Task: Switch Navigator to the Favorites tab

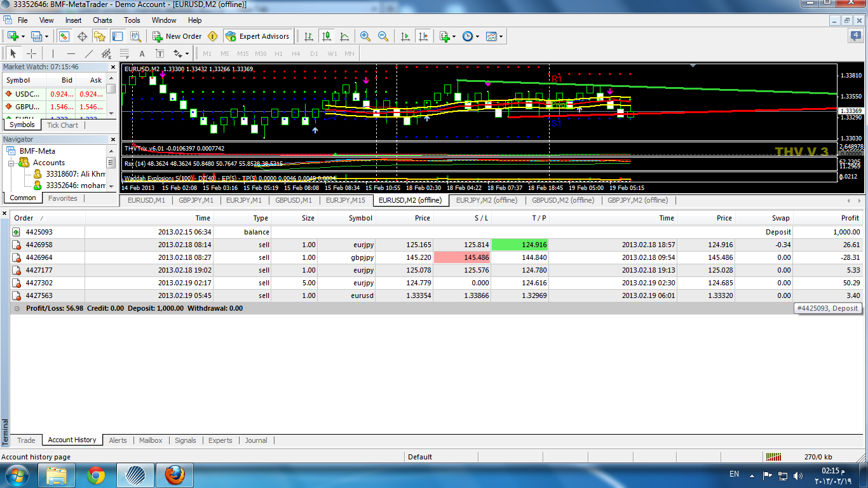Action: pyautogui.click(x=63, y=198)
